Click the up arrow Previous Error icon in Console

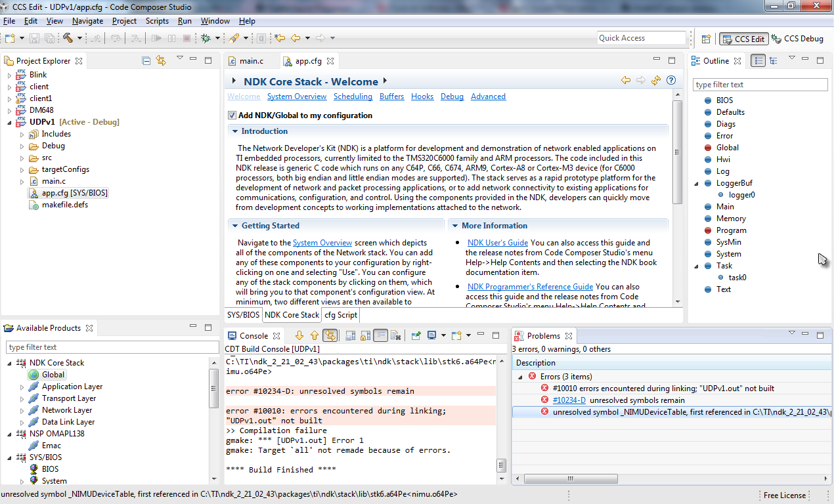[x=315, y=335]
